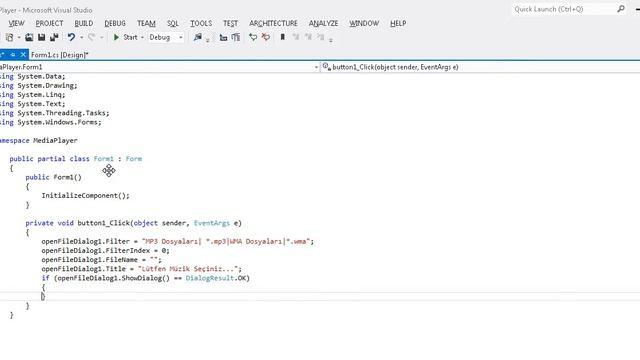The height and width of the screenshot is (360, 640).
Task: Open the TEAM menu
Action: tap(146, 24)
